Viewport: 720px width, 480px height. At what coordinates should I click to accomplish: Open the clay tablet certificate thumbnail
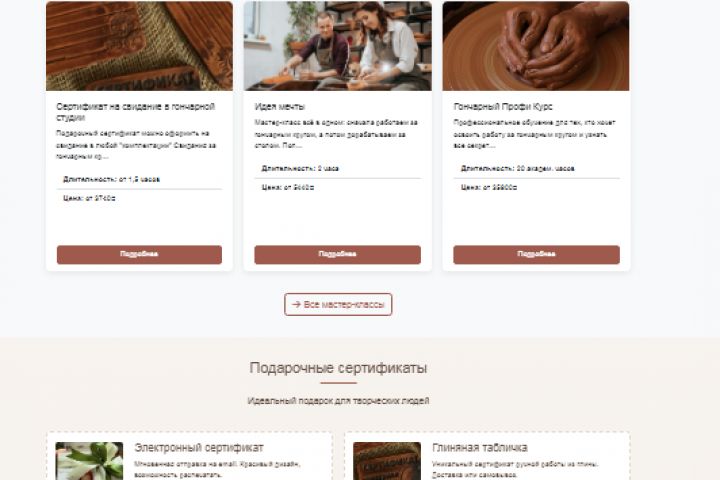pyautogui.click(x=387, y=461)
